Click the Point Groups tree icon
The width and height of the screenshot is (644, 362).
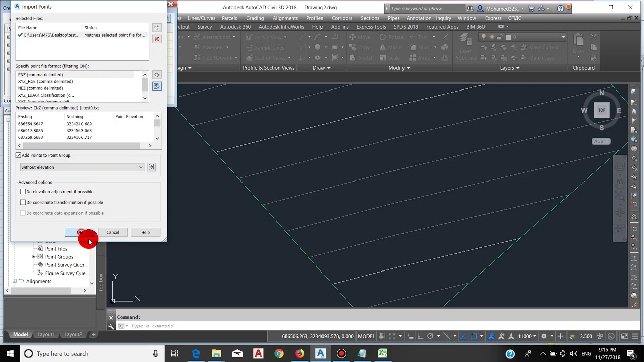[x=40, y=257]
